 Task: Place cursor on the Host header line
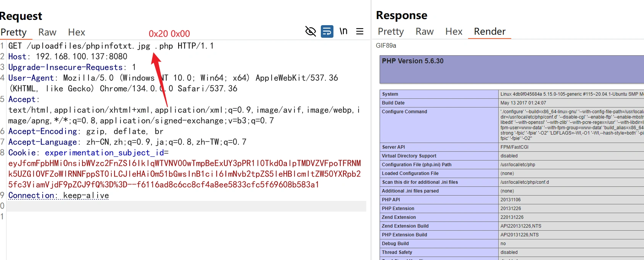[68, 57]
